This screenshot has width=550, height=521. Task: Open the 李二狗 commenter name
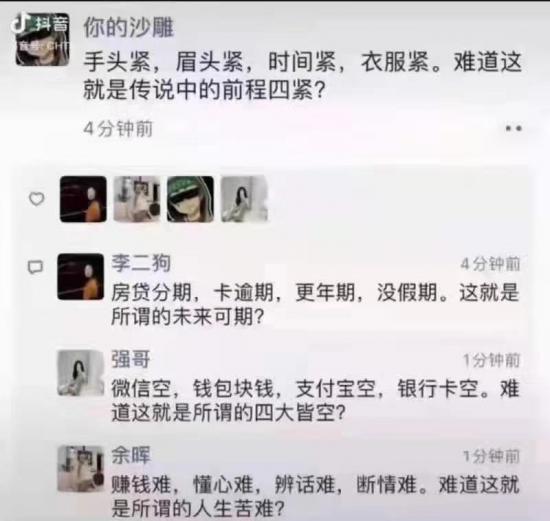pos(141,263)
